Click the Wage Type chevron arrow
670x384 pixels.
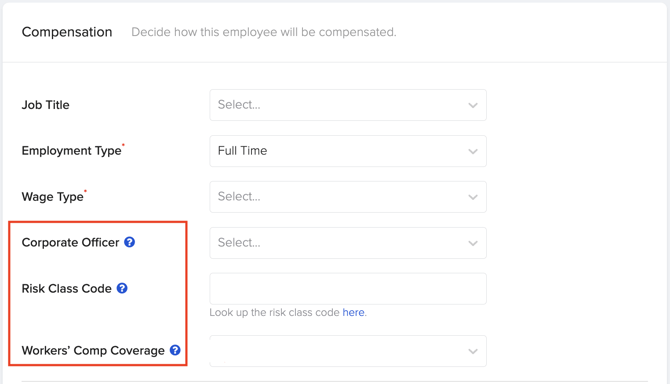473,197
